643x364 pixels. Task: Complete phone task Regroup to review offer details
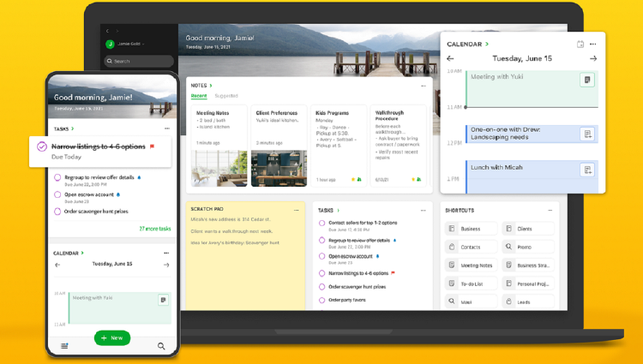click(57, 177)
